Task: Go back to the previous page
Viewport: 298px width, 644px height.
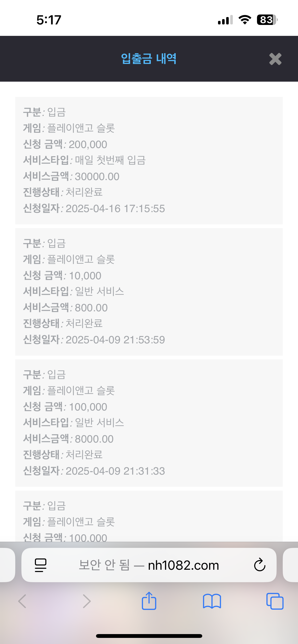Action: tap(22, 601)
